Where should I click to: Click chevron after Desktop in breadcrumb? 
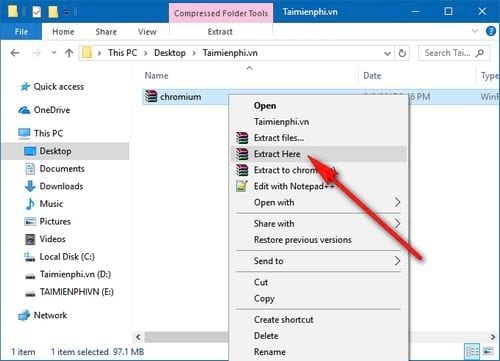tap(194, 53)
